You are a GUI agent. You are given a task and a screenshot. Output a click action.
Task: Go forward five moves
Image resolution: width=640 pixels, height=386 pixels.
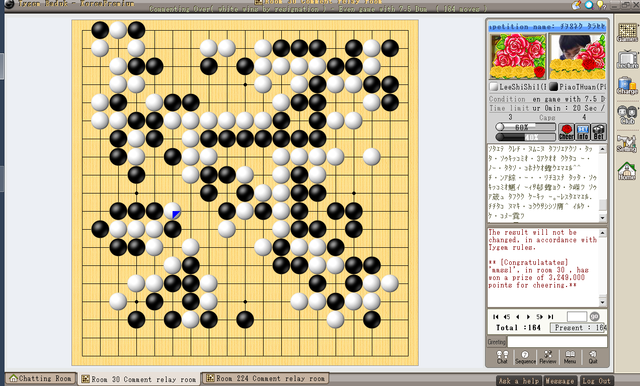click(x=539, y=317)
